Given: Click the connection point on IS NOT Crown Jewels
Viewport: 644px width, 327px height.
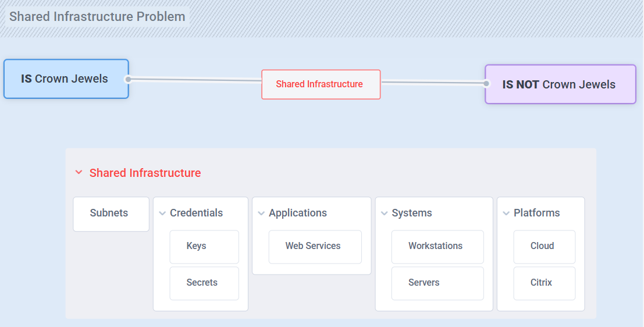Looking at the screenshot, I should click(486, 83).
